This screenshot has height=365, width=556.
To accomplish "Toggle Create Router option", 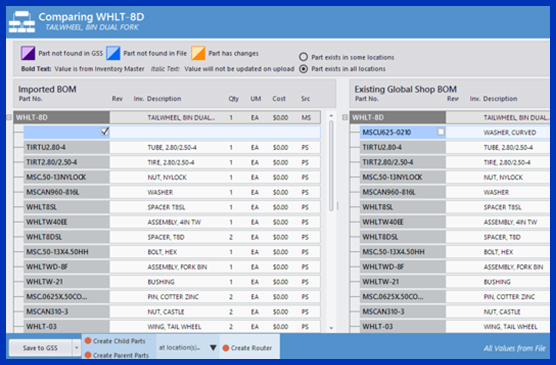I will tap(247, 348).
